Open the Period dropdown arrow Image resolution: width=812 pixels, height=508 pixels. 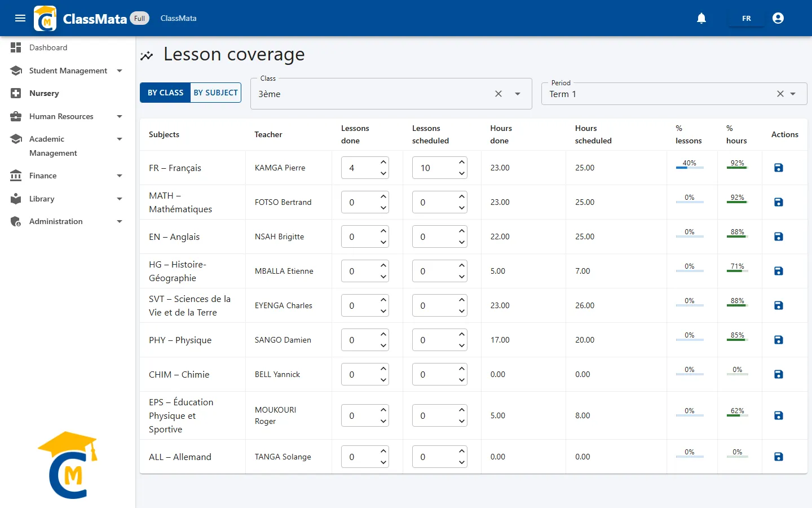coord(793,94)
